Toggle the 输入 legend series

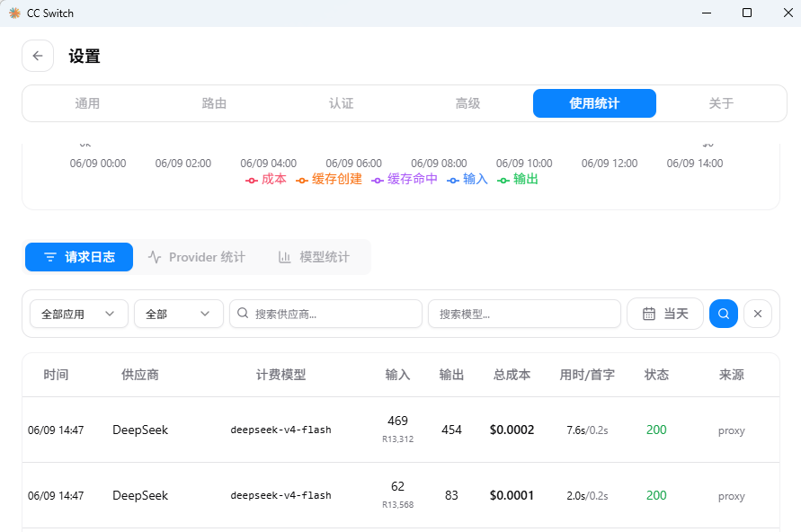click(x=467, y=179)
